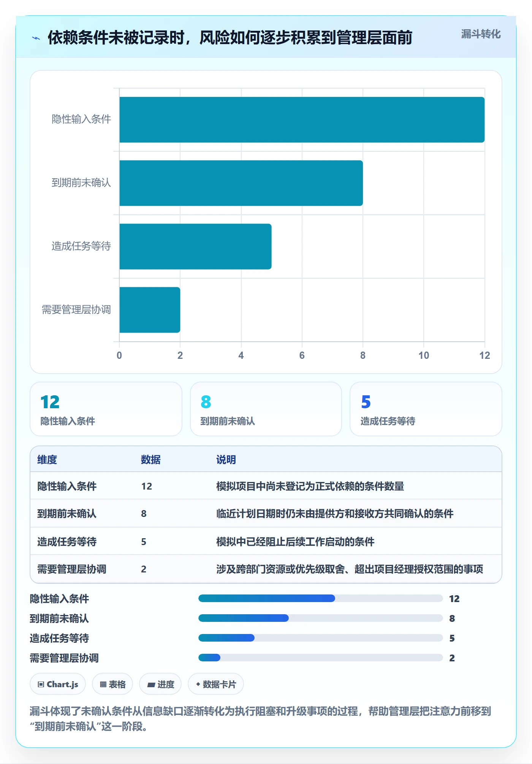Click the 维度 column header

47,460
